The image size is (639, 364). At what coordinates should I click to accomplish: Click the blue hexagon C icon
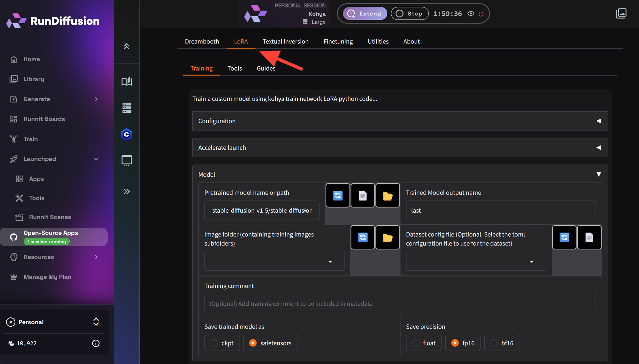coord(127,134)
